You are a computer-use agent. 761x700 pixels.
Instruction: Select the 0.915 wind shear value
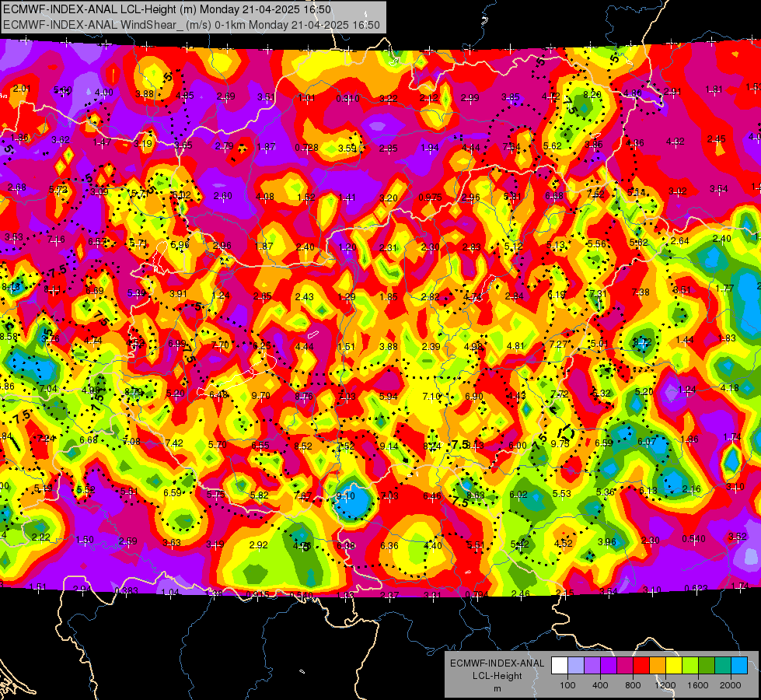257,594
